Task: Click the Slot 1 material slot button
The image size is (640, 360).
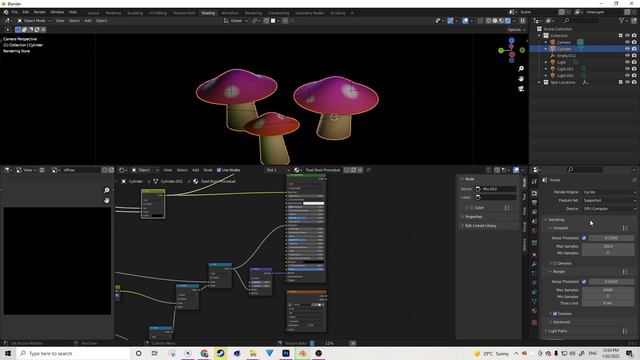Action: click(277, 170)
